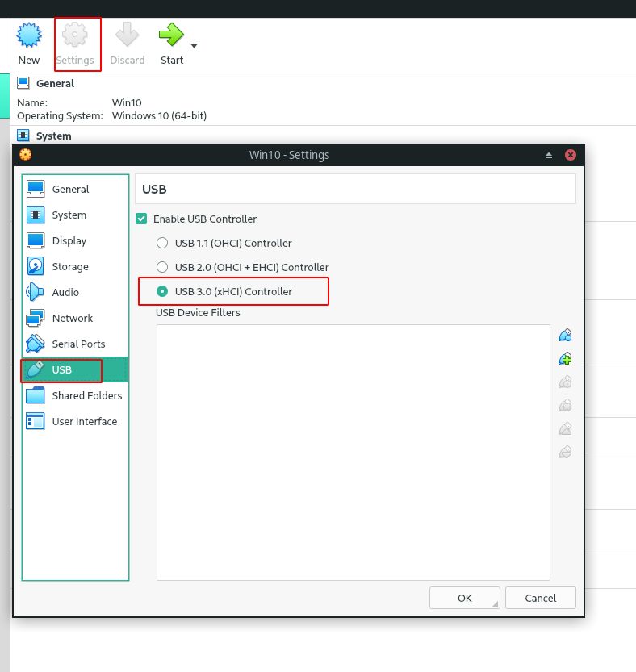Click inside the USB Device Filters list
636x672 pixels.
354,453
